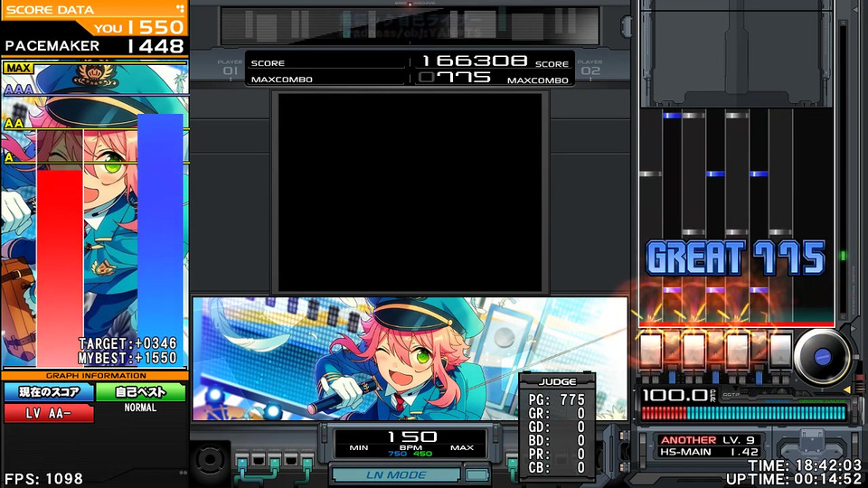
Task: Click the YOU 1550 score value
Action: [138, 27]
